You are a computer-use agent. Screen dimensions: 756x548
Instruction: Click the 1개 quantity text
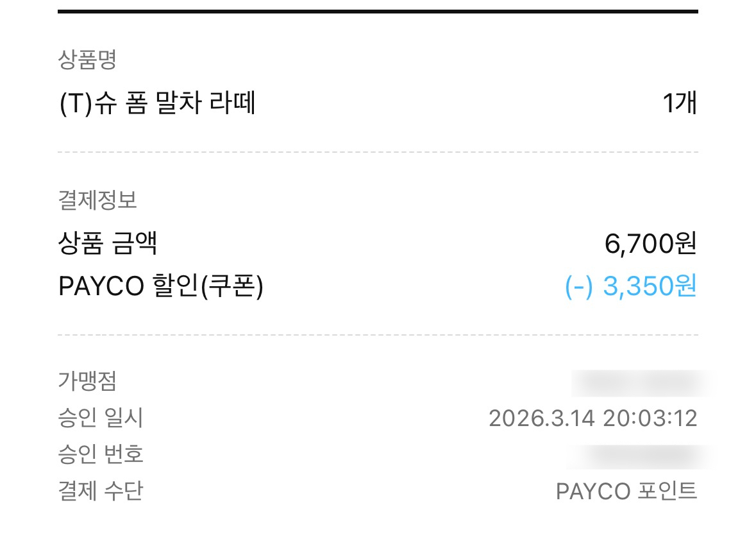[x=680, y=103]
